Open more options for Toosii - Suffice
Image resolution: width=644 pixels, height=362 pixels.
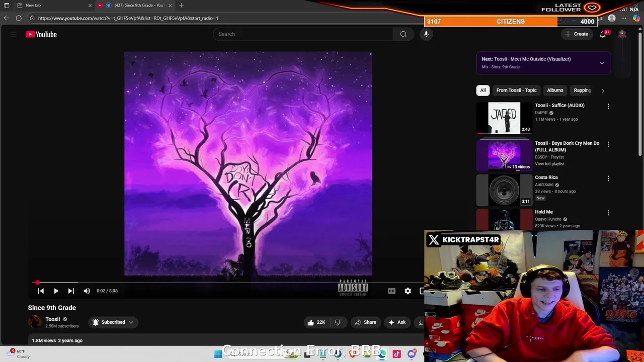(608, 106)
